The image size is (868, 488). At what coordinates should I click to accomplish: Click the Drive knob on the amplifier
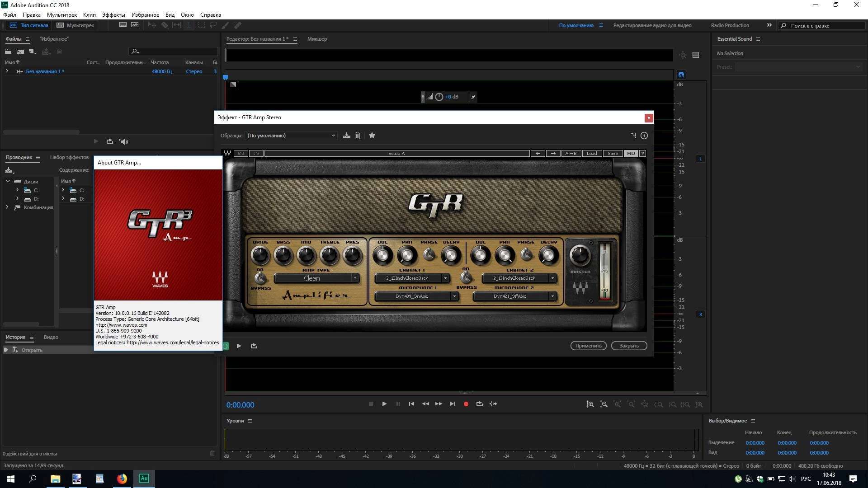(x=260, y=256)
